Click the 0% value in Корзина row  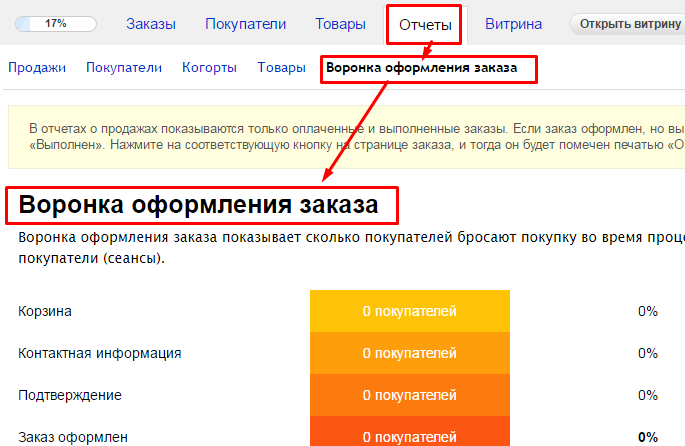click(647, 311)
